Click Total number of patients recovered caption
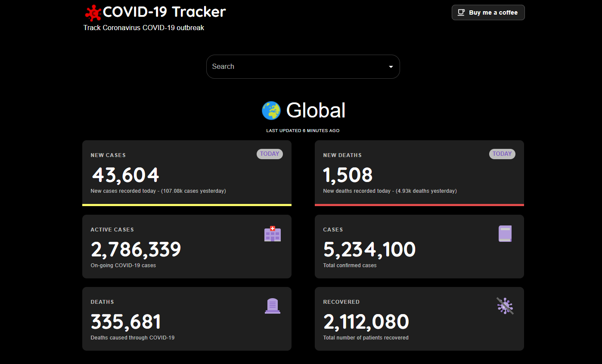This screenshot has height=364, width=602. 366,338
